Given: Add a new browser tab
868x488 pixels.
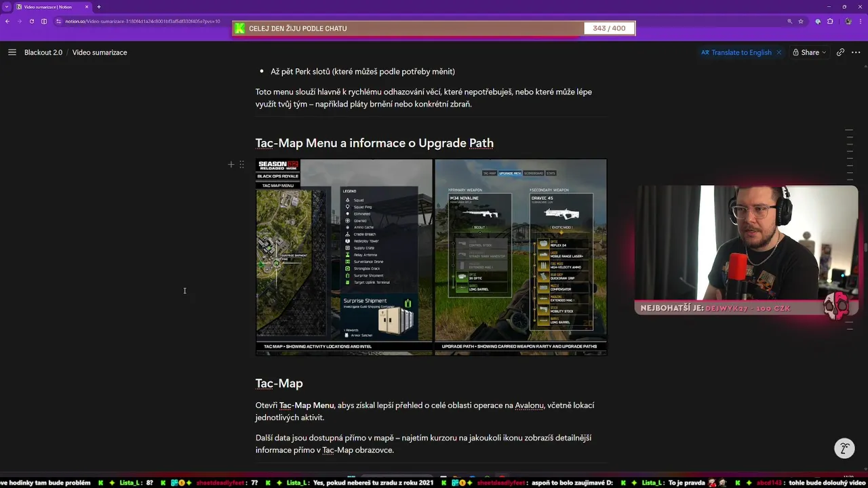Looking at the screenshot, I should pyautogui.click(x=98, y=7).
